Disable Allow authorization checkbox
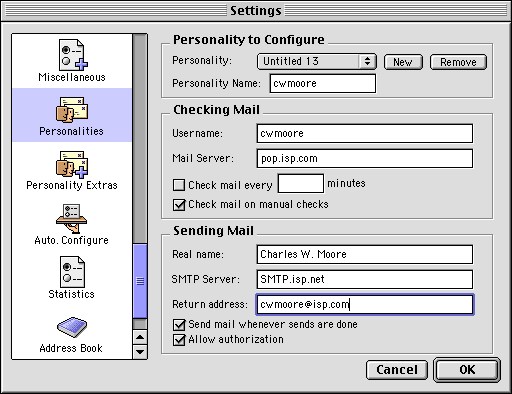512x394 pixels. [179, 340]
